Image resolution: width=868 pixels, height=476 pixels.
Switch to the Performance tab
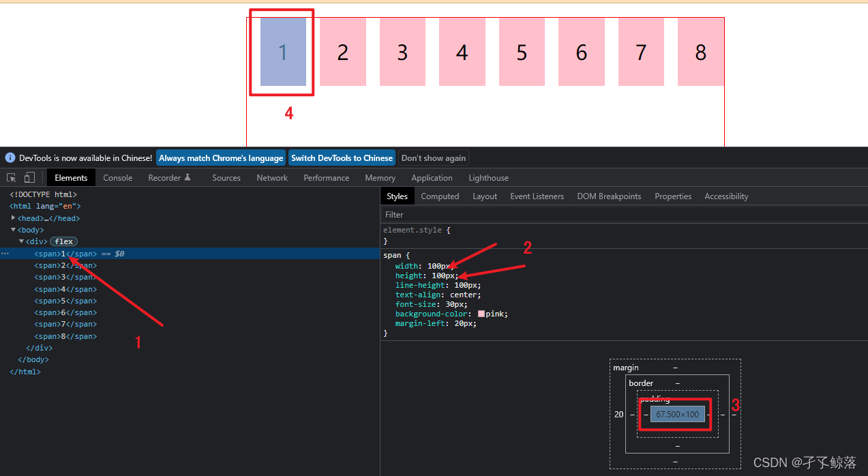click(x=327, y=177)
